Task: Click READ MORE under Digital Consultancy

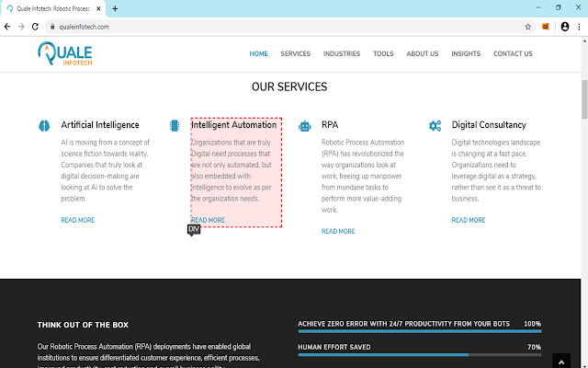Action: click(469, 220)
